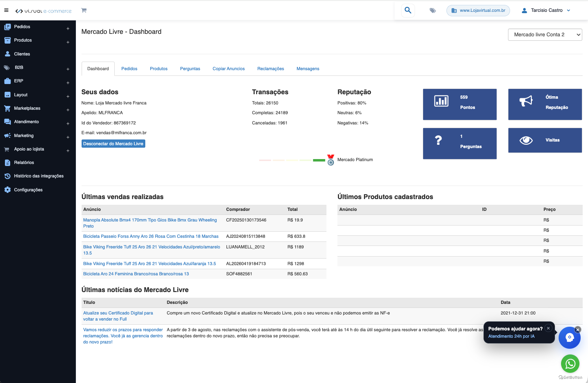Dismiss the Podemos ajudar agora popup

[548, 328]
